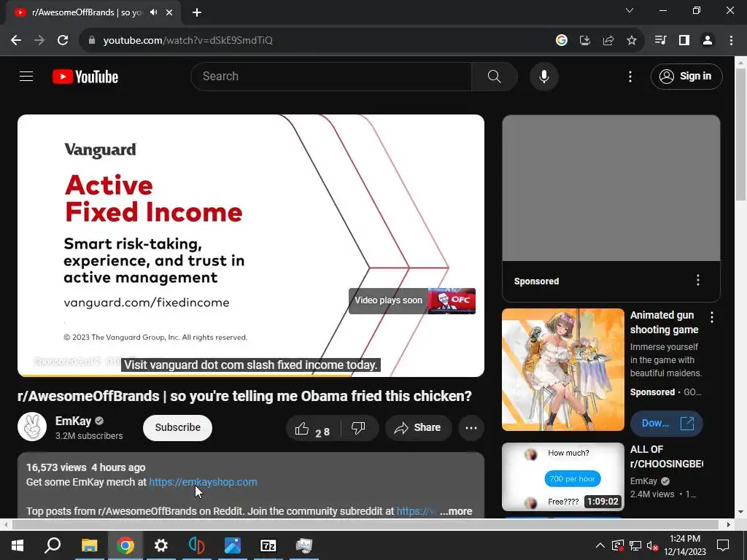
Task: Click Sign in button
Action: tap(686, 76)
